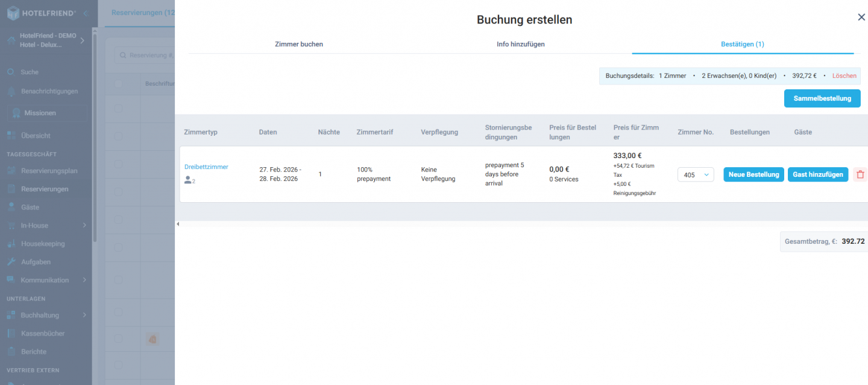
Task: Close the Buchung erstellen dialog
Action: [x=861, y=17]
